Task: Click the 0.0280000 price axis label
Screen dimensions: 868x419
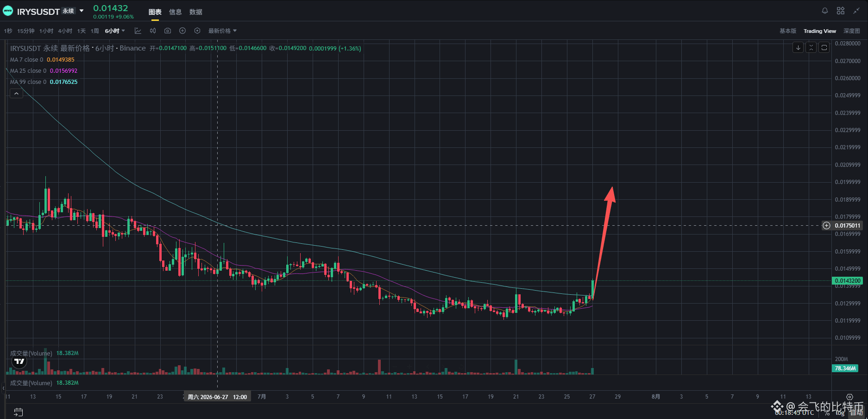Action: (x=848, y=44)
